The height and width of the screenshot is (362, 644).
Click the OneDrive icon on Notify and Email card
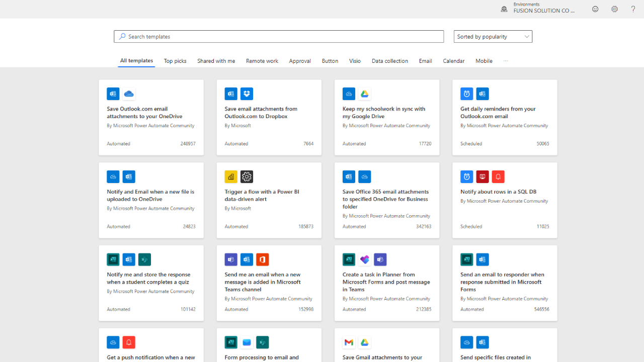tap(113, 176)
